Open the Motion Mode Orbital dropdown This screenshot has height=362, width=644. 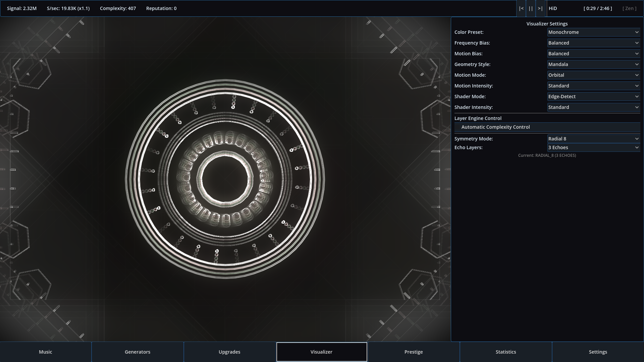click(x=594, y=75)
